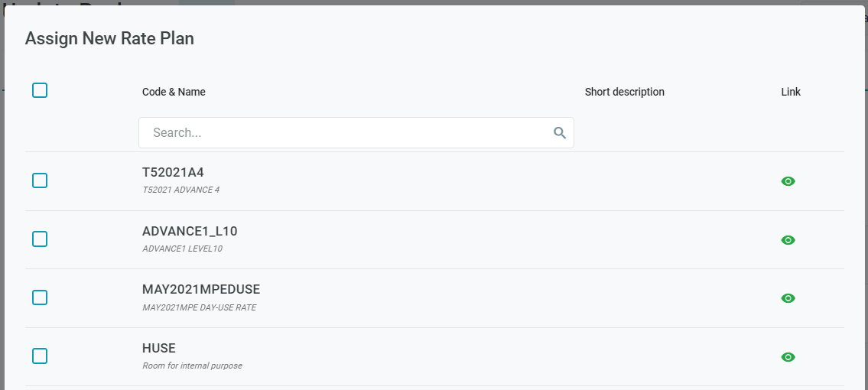The height and width of the screenshot is (390, 868).
Task: Check the T52021A4 rate plan checkbox
Action: pyautogui.click(x=40, y=180)
